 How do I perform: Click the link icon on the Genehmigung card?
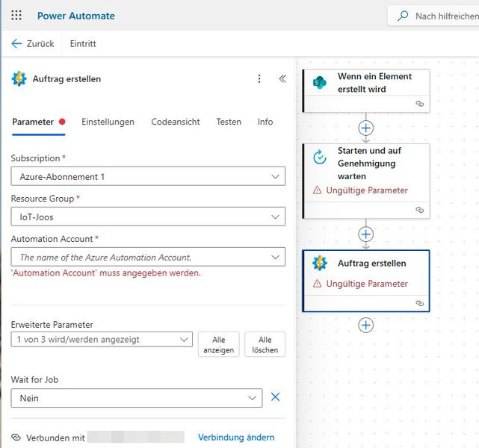[420, 210]
